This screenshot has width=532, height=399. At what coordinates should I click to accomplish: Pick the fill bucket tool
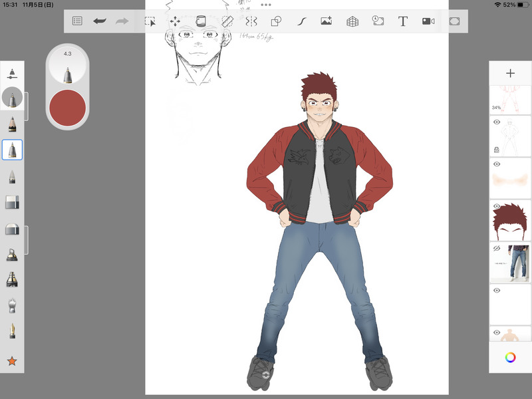tap(201, 21)
